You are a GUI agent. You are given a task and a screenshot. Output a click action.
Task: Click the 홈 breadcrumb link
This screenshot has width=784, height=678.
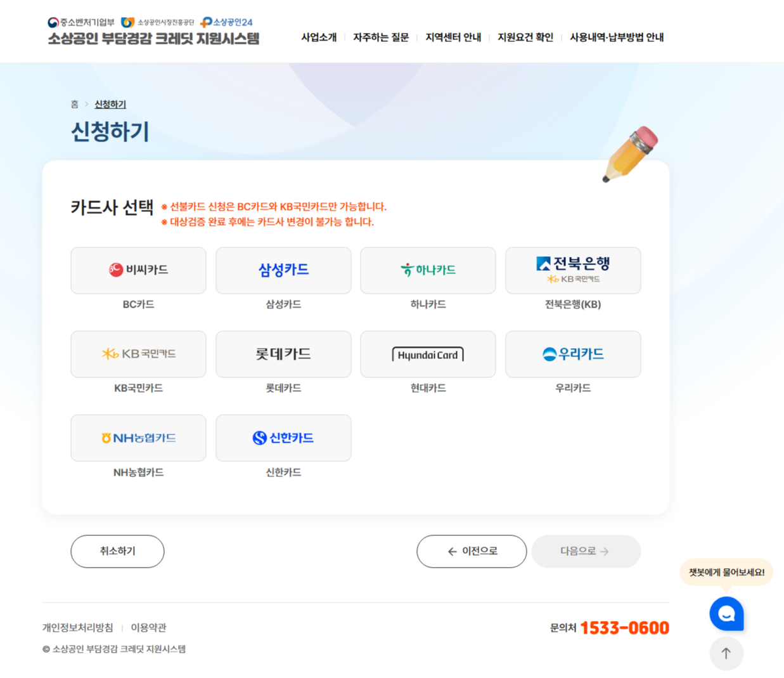click(x=75, y=104)
